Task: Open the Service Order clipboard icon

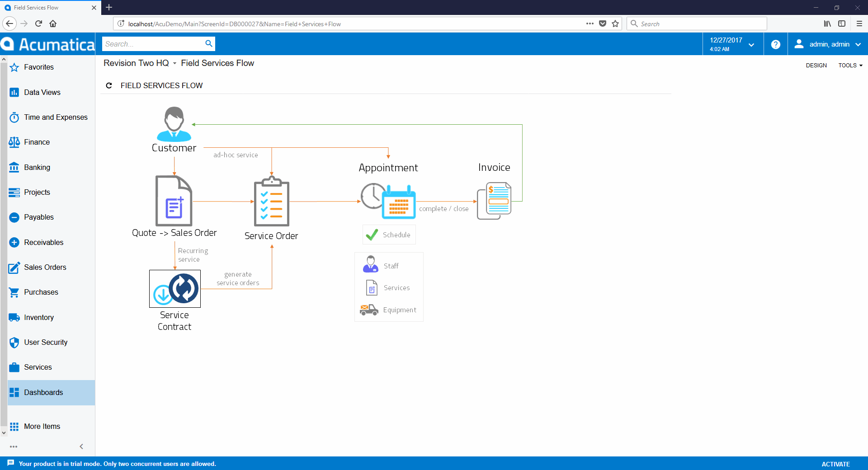Action: (271, 202)
